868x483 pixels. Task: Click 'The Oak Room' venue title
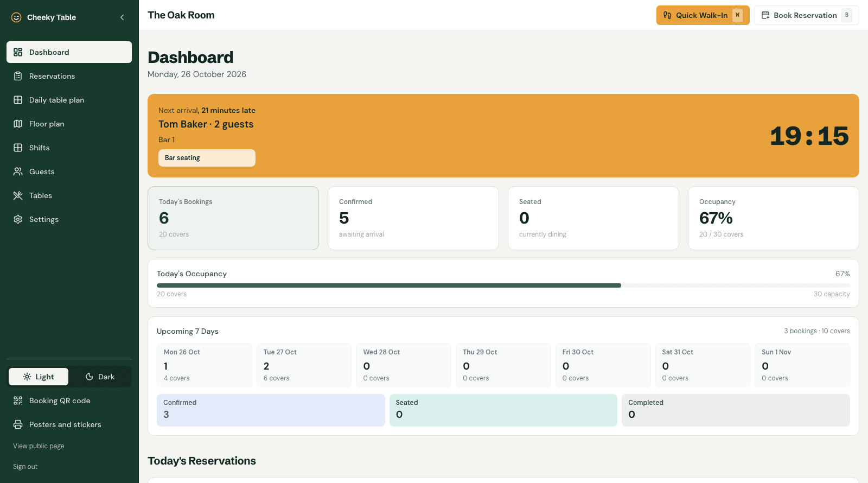coord(181,15)
